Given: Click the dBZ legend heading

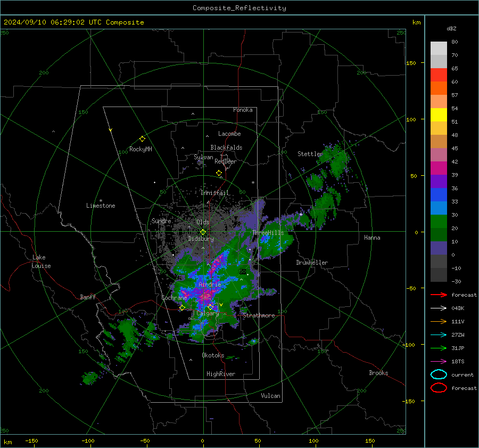Looking at the screenshot, I should point(451,29).
